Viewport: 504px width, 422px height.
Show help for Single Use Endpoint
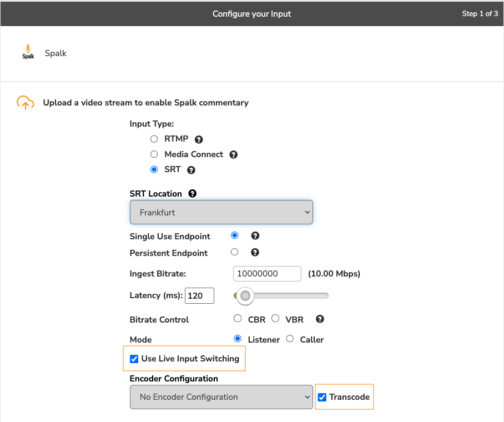255,236
